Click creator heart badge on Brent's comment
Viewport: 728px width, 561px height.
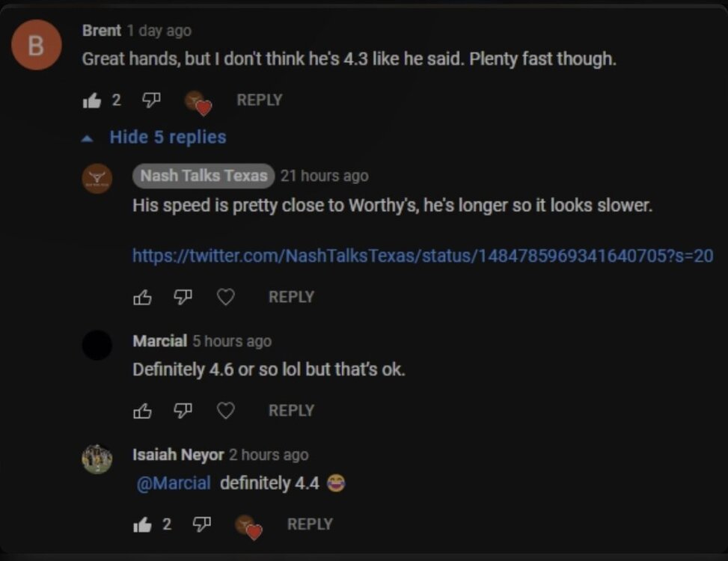[198, 102]
